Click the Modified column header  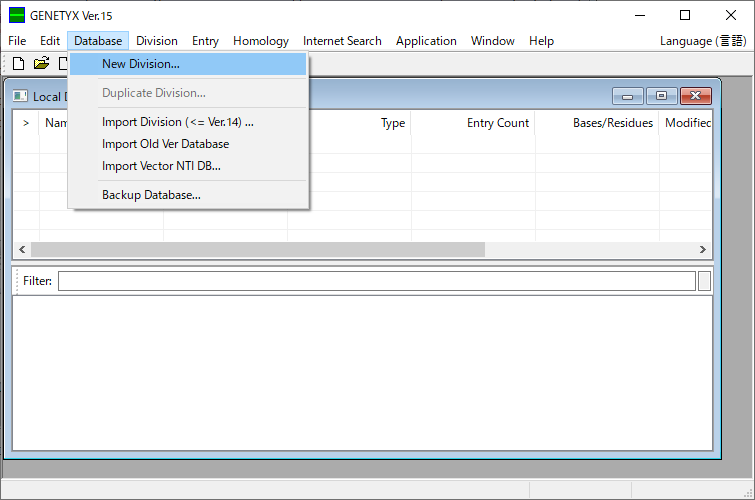(x=686, y=123)
